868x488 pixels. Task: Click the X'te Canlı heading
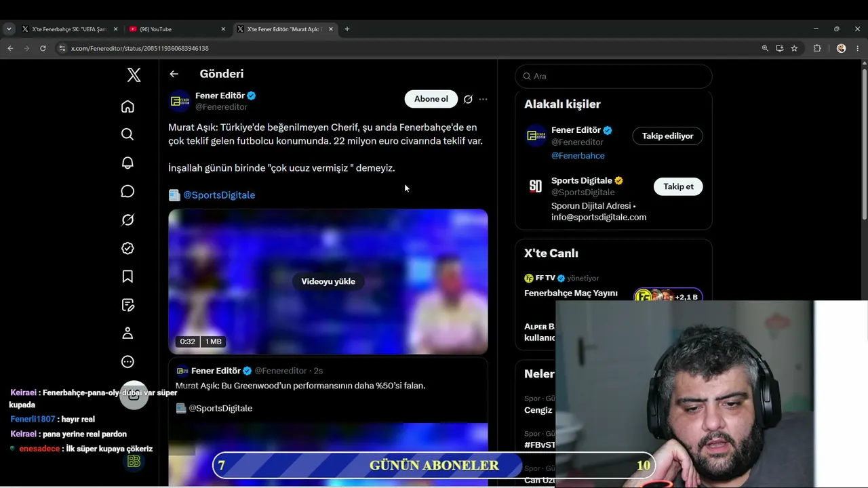[551, 253]
